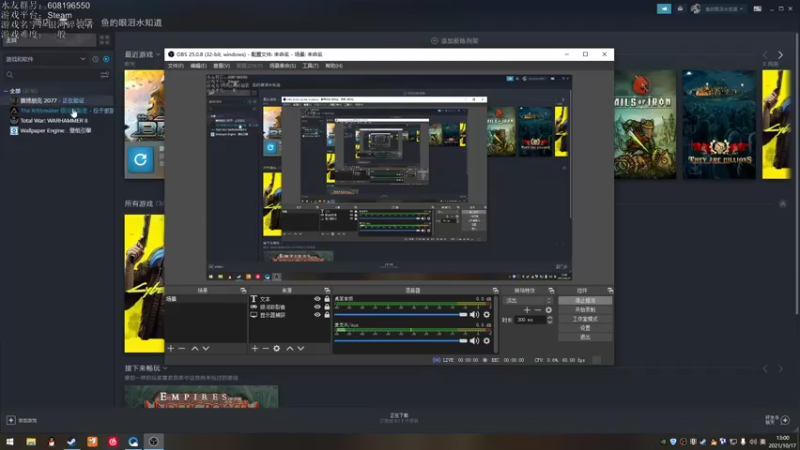Click add new shelf link in Steam
The height and width of the screenshot is (450, 800).
455,41
